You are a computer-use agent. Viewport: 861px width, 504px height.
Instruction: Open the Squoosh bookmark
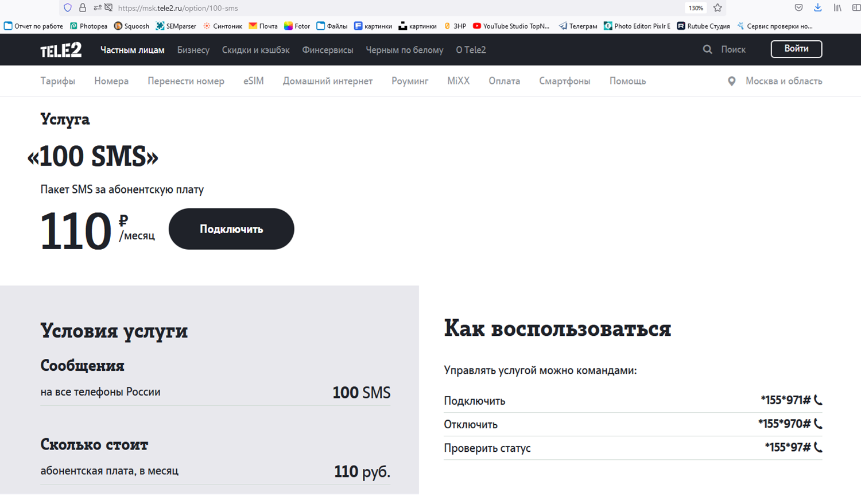[131, 26]
